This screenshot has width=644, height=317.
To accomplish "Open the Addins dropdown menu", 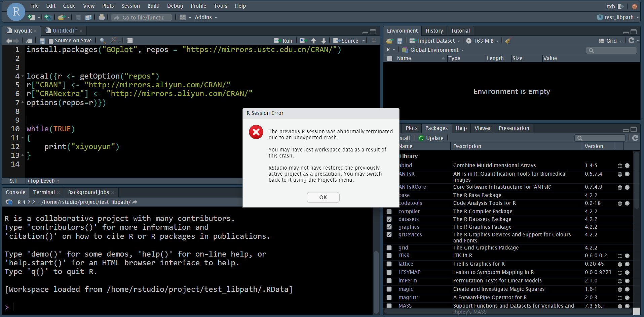I will 205,17.
